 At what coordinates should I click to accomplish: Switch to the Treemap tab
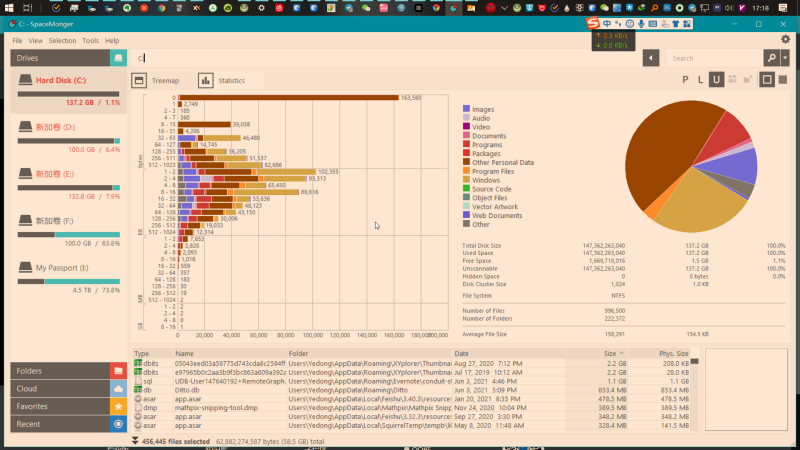point(156,81)
